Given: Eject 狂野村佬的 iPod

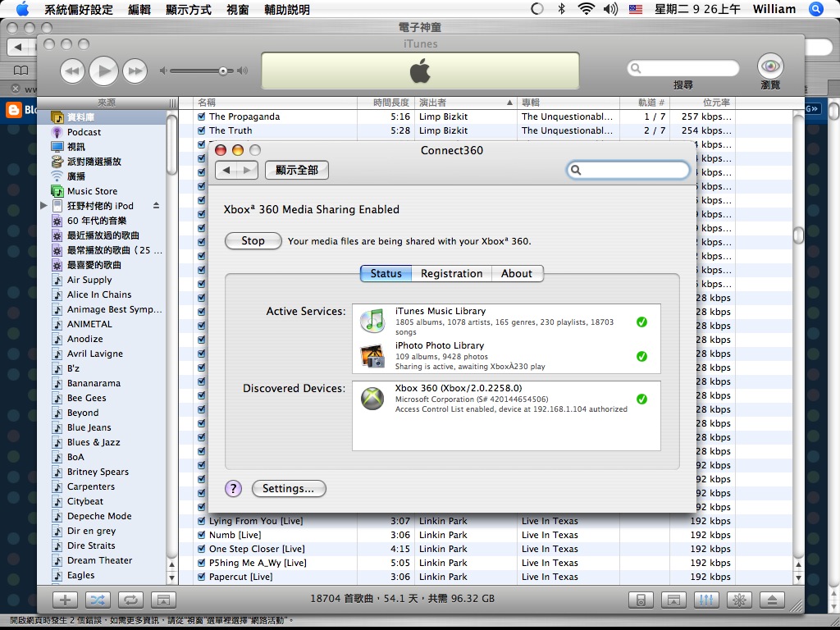Looking at the screenshot, I should point(156,205).
